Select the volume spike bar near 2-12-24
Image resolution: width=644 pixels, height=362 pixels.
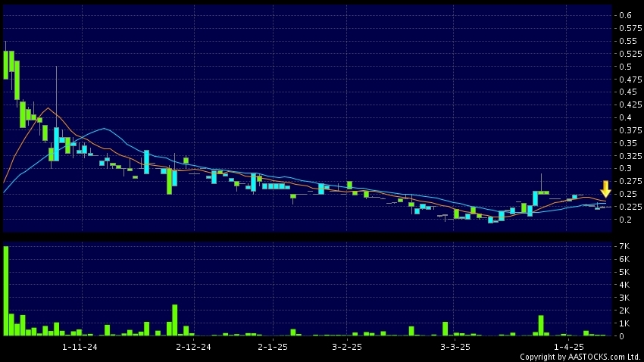pyautogui.click(x=174, y=320)
